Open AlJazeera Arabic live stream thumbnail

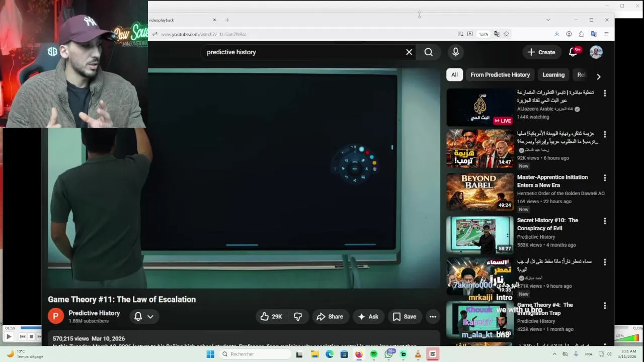coord(480,107)
